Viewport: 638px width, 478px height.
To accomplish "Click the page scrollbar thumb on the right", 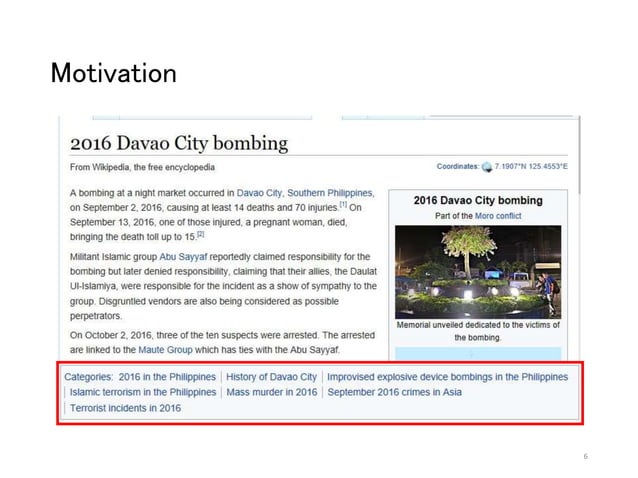I will click(579, 155).
